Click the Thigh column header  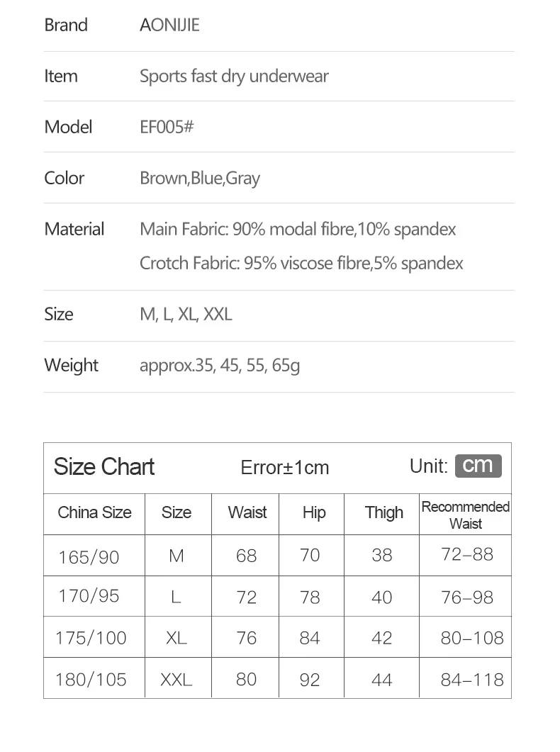tap(383, 512)
